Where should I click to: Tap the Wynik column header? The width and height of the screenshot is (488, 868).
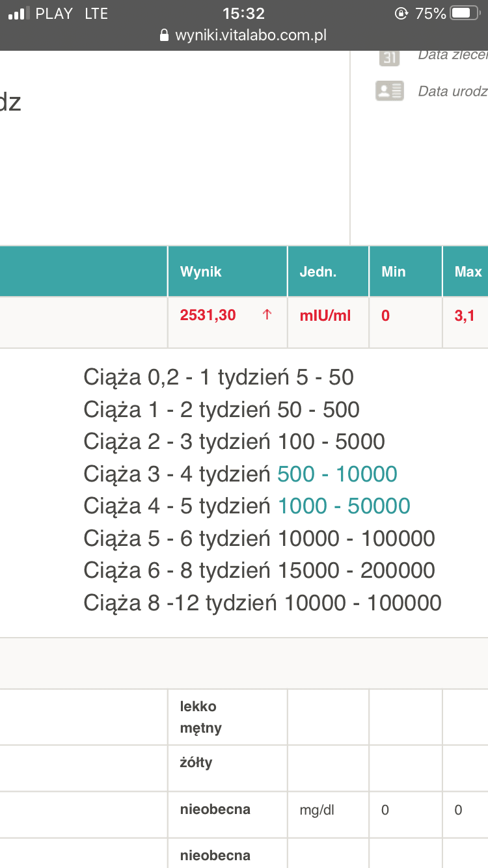coord(201,271)
